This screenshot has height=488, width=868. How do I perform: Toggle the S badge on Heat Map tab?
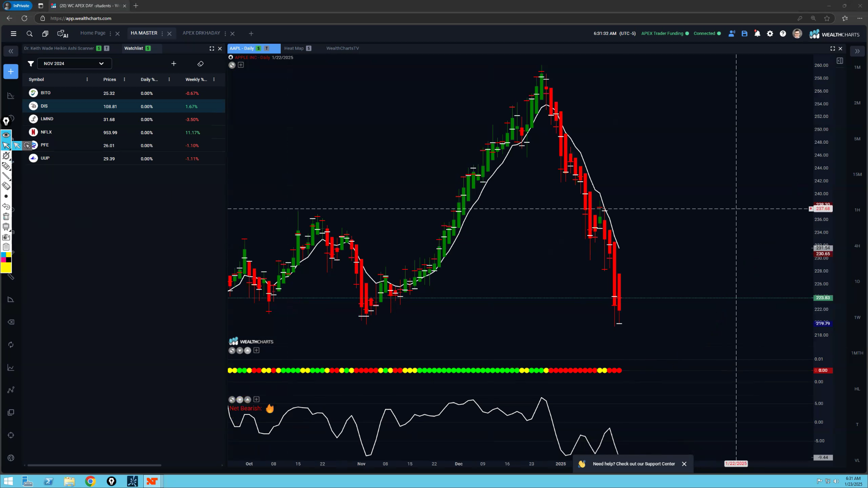309,48
